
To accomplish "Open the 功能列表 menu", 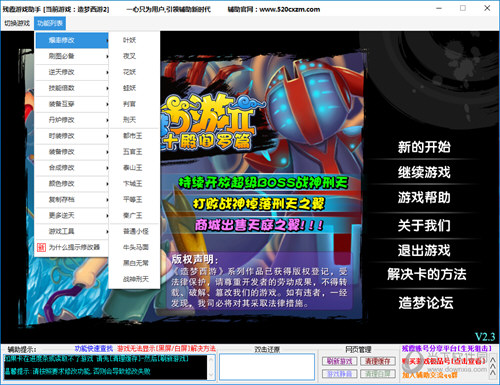I will coord(50,23).
